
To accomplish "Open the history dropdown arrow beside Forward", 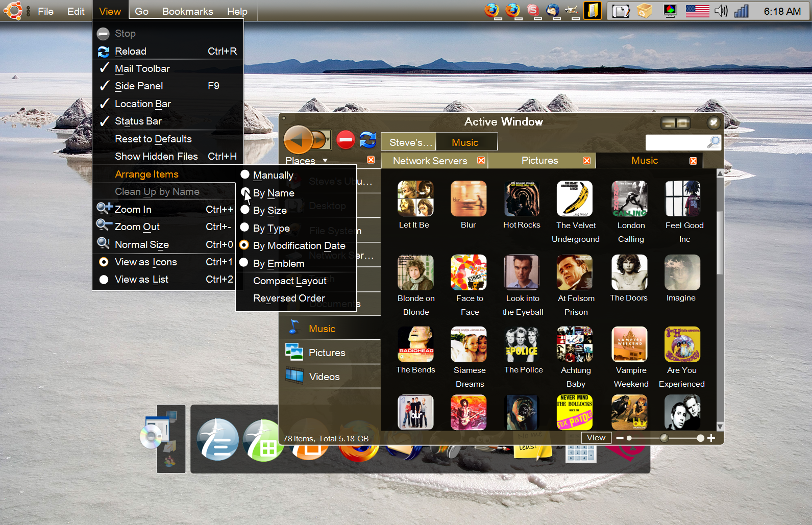I will (328, 139).
